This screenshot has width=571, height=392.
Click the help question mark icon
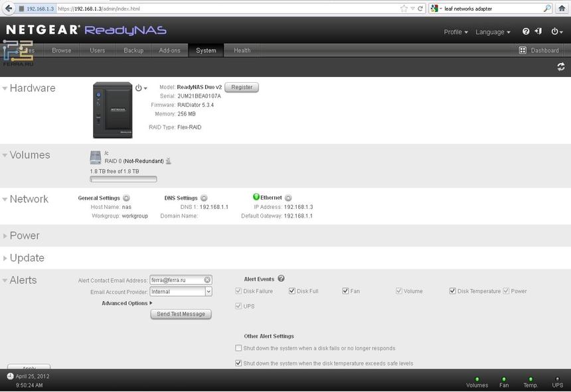click(x=526, y=31)
